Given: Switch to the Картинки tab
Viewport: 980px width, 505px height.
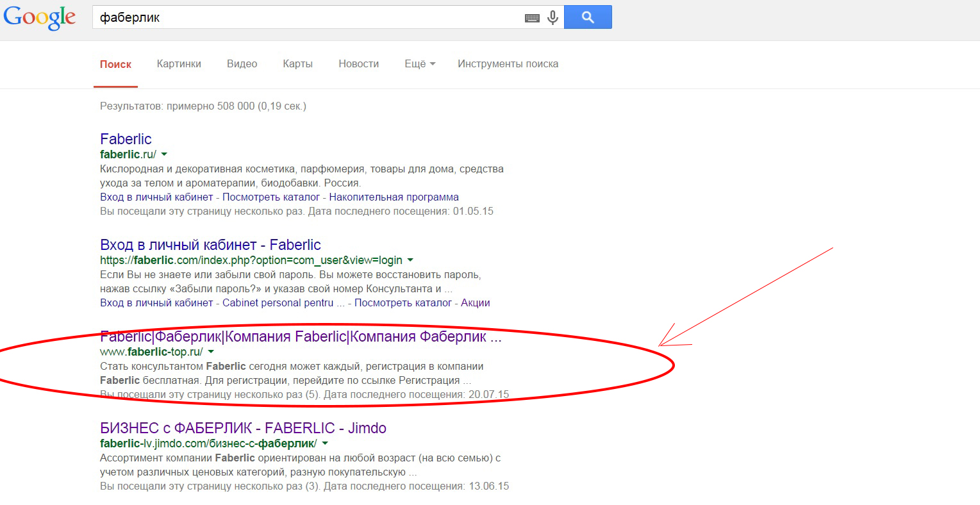Looking at the screenshot, I should (x=179, y=64).
